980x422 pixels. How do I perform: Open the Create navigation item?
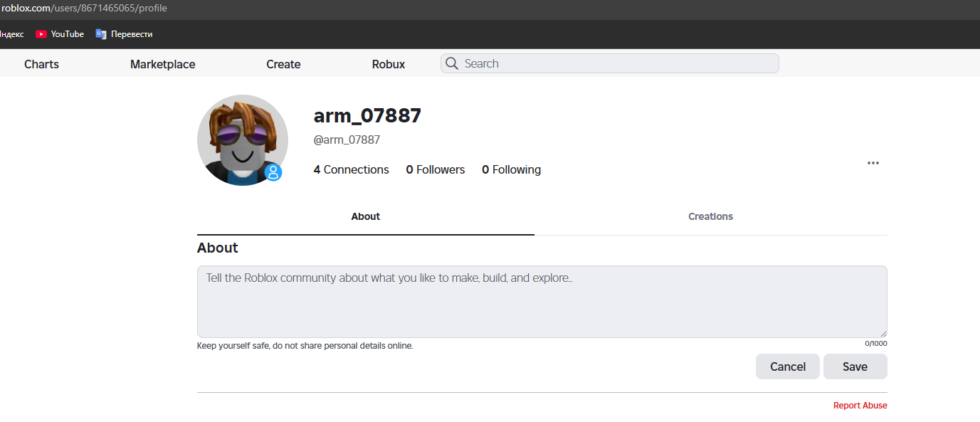pyautogui.click(x=283, y=64)
